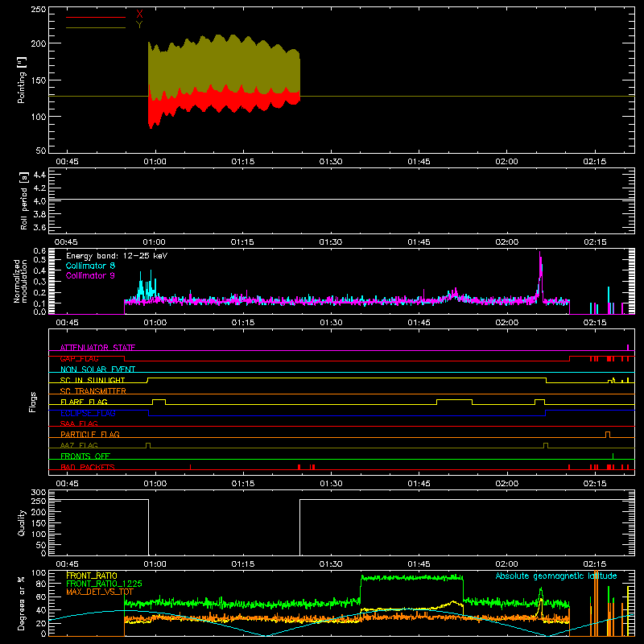Click the green FRONTS_OFF label
The height and width of the screenshot is (644, 644).
[x=85, y=456]
